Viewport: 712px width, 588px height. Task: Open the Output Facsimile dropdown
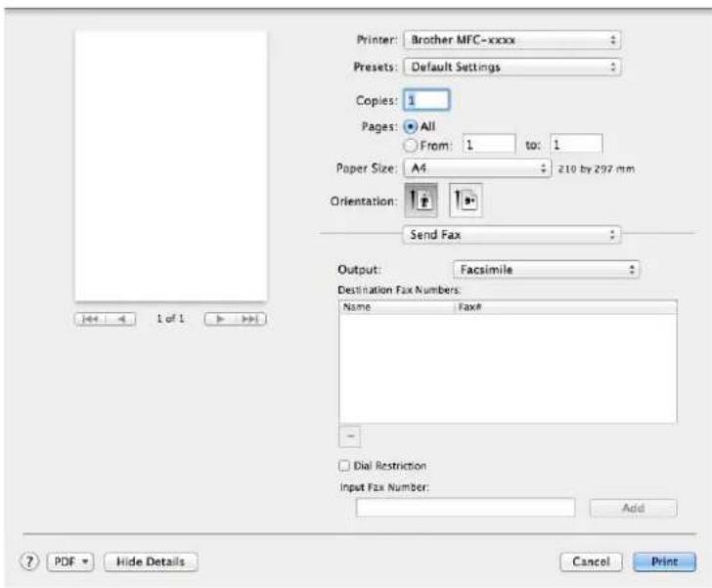pyautogui.click(x=547, y=269)
